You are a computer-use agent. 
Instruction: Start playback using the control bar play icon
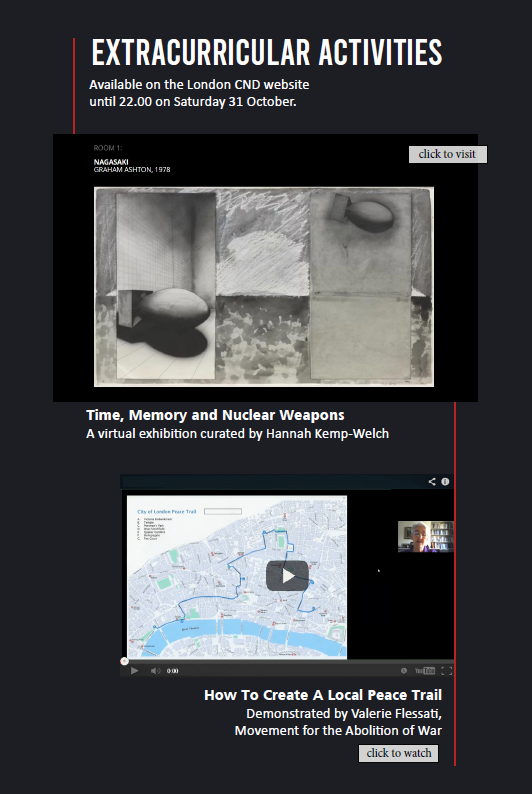134,670
